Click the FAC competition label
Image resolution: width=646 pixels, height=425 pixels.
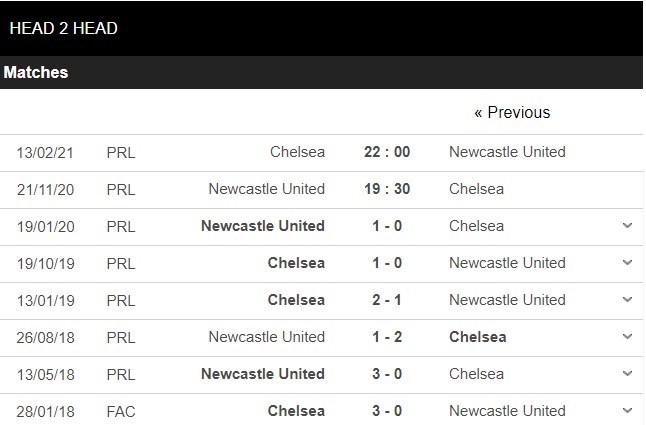point(121,411)
